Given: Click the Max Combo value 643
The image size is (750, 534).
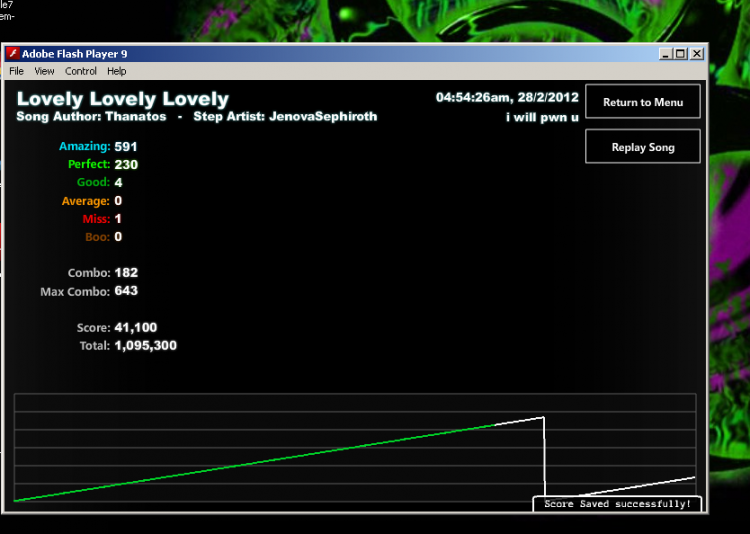Looking at the screenshot, I should point(126,291).
